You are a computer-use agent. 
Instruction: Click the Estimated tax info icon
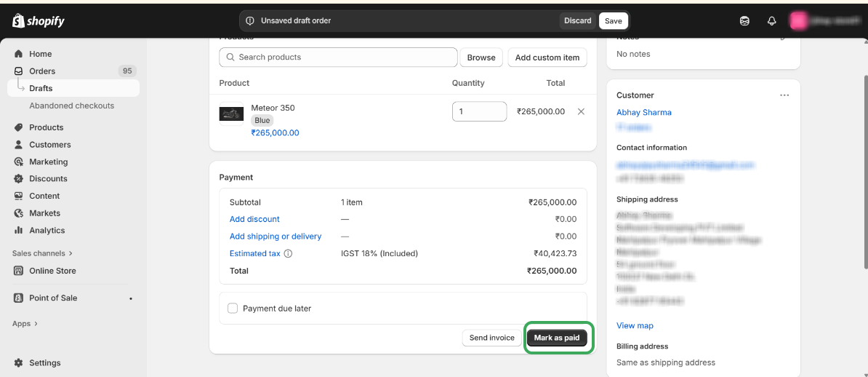(288, 254)
